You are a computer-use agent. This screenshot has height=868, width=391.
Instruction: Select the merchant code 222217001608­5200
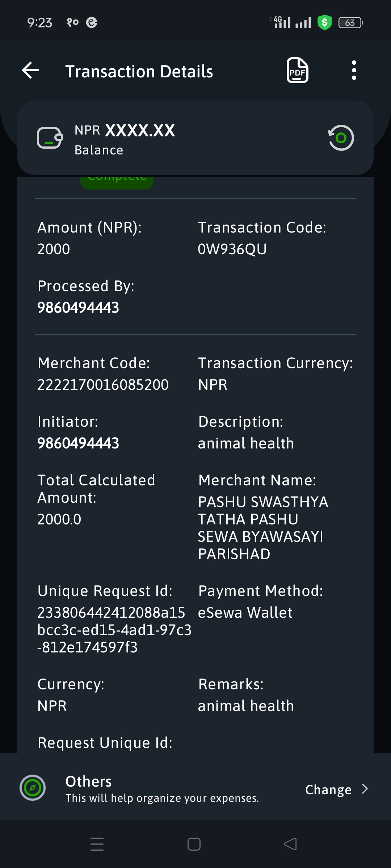click(103, 385)
